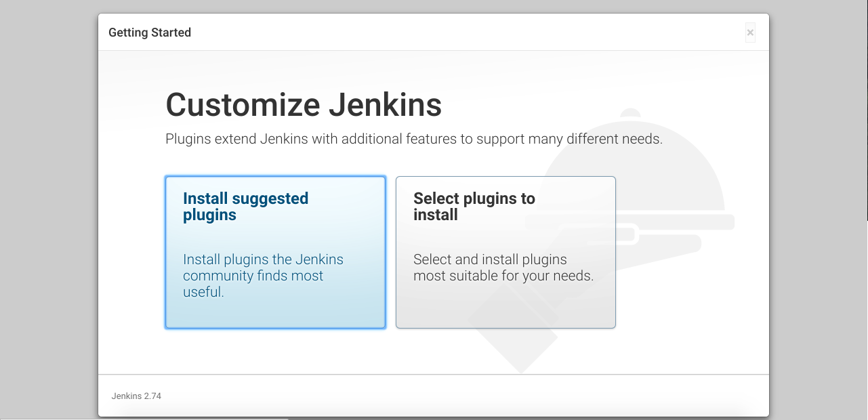Click the subtitle about plugins extending Jenkins
Viewport: 868px width, 420px height.
(x=414, y=140)
